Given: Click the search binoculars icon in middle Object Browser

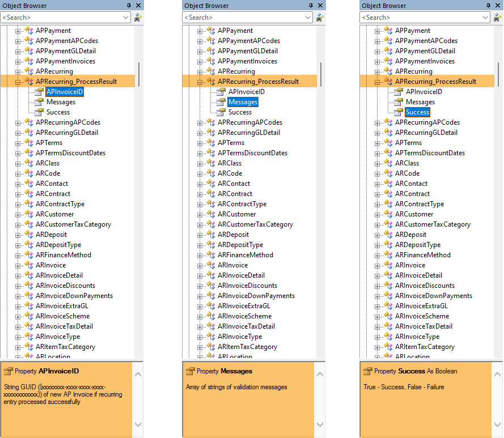Looking at the screenshot, I should coord(320,18).
